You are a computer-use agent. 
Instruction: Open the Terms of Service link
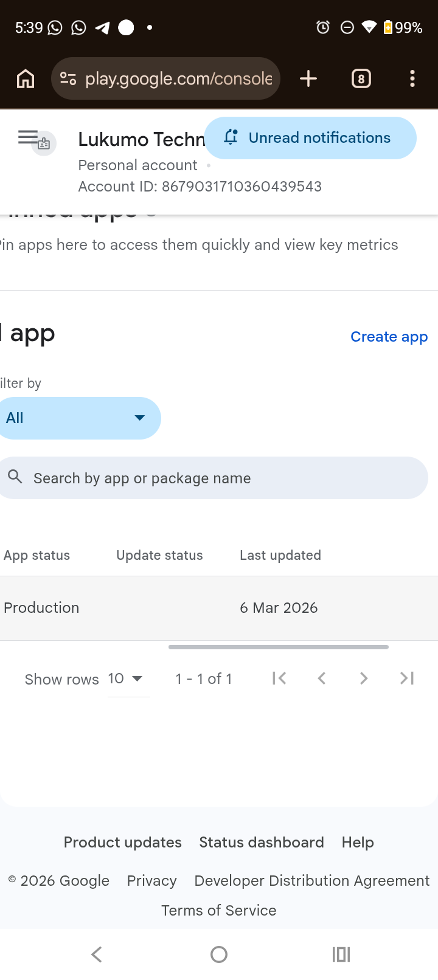click(x=219, y=910)
